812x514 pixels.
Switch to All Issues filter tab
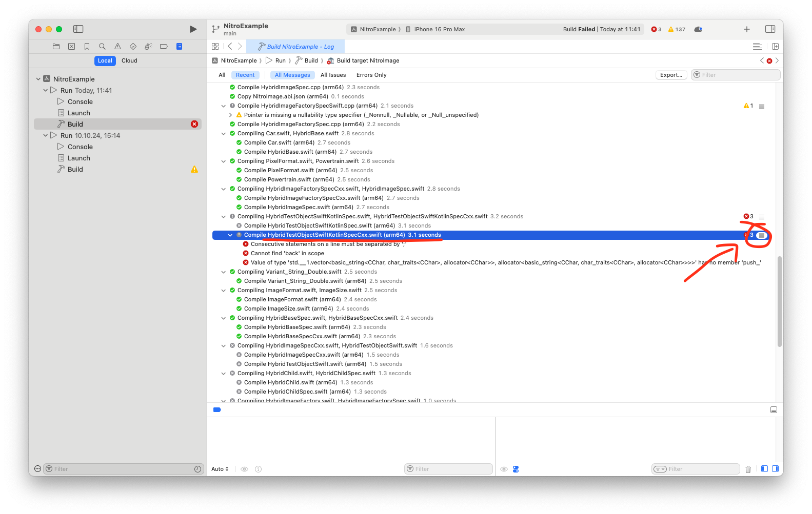pyautogui.click(x=333, y=75)
